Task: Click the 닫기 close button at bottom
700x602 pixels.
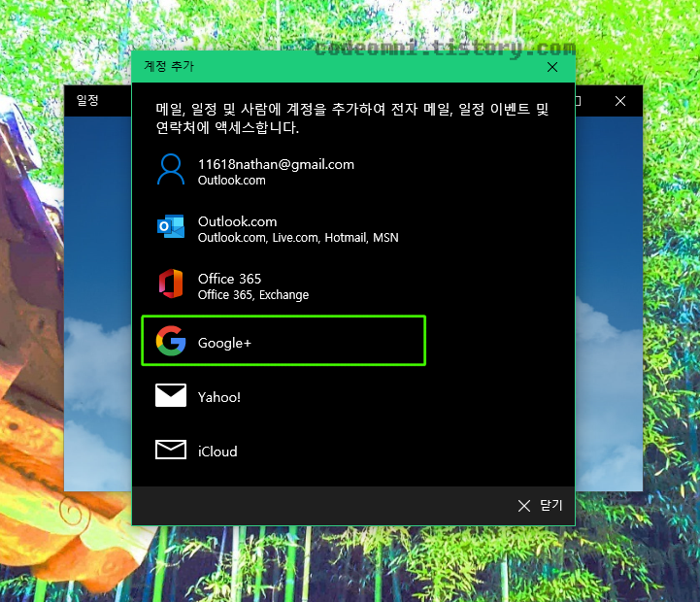Action: 540,506
